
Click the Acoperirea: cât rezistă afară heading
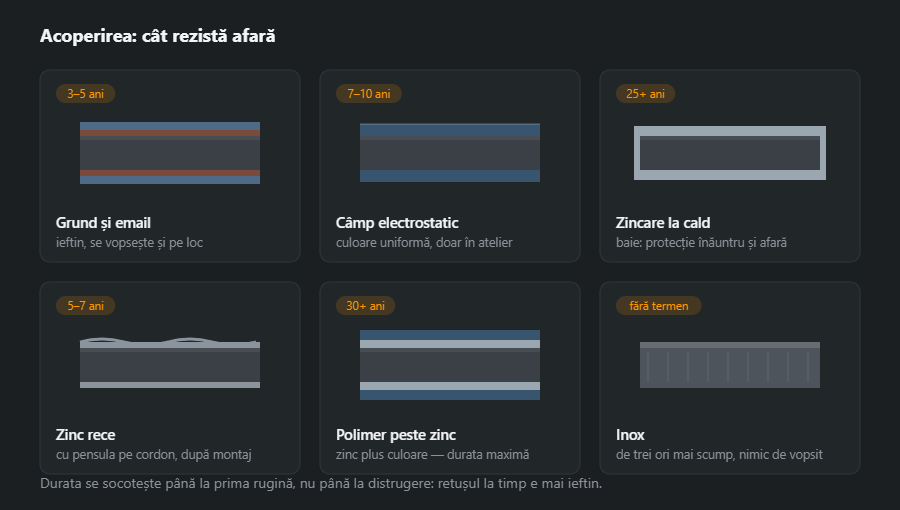pos(158,36)
